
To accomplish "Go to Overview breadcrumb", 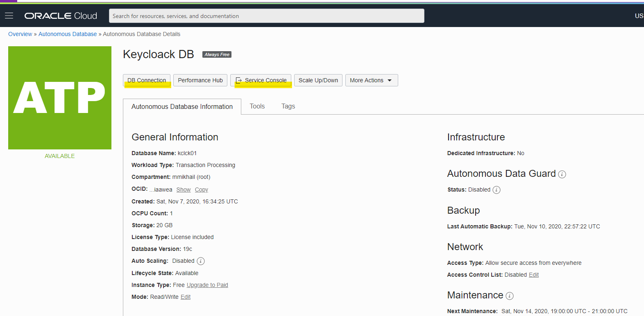I will point(20,34).
